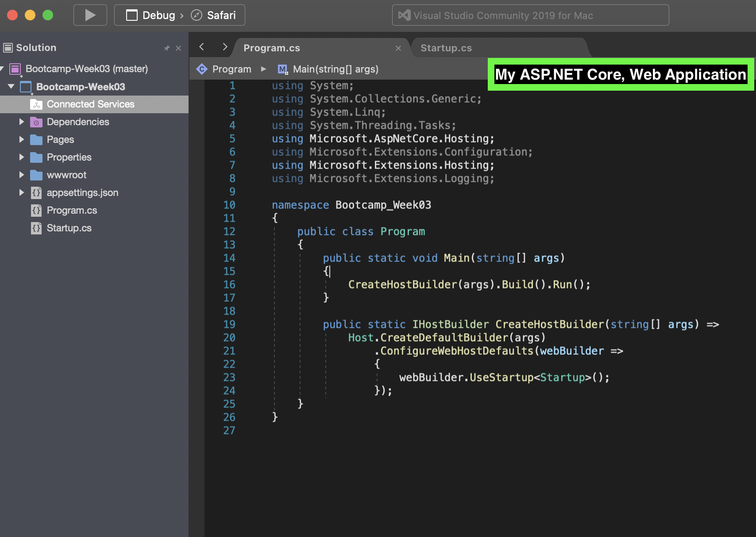The height and width of the screenshot is (537, 756).
Task: Click the Program.cs C# file icon
Action: point(36,210)
